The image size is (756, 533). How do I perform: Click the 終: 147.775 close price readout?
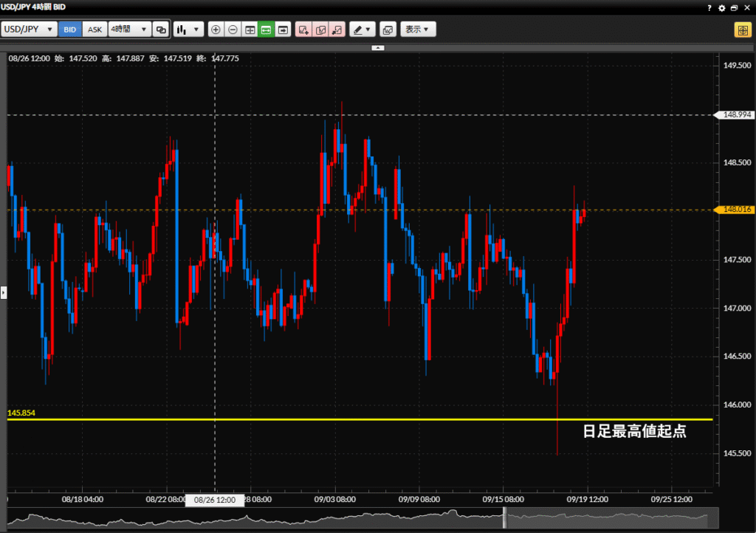pos(218,58)
